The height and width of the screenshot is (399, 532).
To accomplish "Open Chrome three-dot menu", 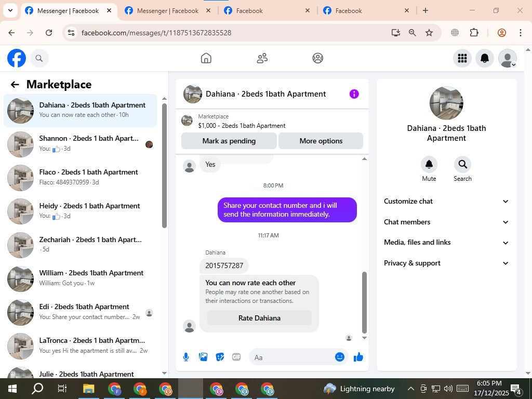I will 521,33.
